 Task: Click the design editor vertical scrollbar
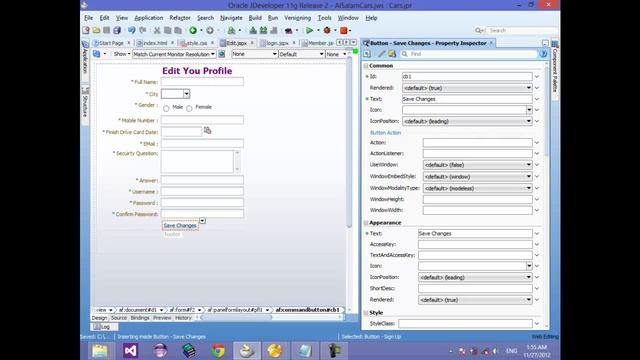click(x=349, y=143)
